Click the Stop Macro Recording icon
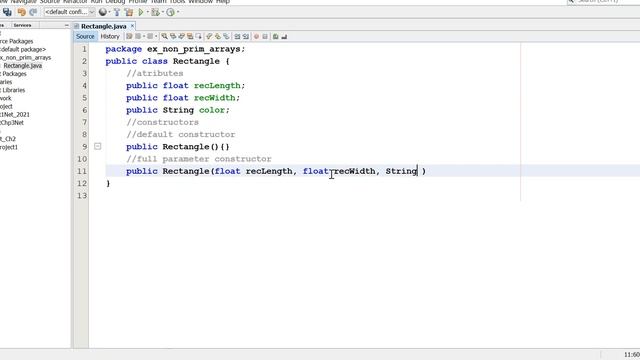The height and width of the screenshot is (360, 640). [x=265, y=36]
